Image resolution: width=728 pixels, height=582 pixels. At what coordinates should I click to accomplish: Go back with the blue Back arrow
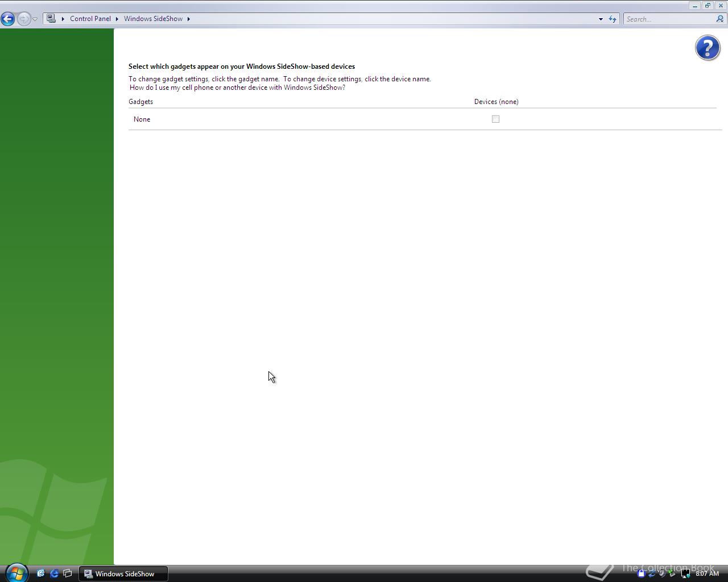pos(8,19)
